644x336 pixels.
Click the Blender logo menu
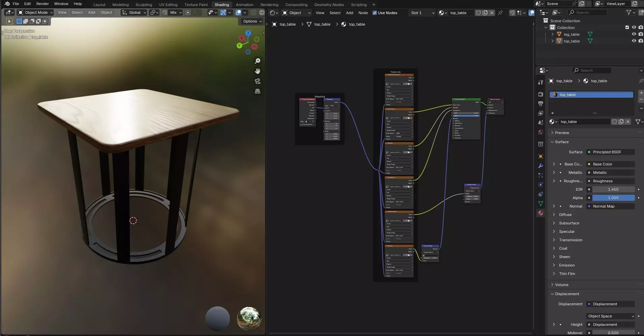7,4
